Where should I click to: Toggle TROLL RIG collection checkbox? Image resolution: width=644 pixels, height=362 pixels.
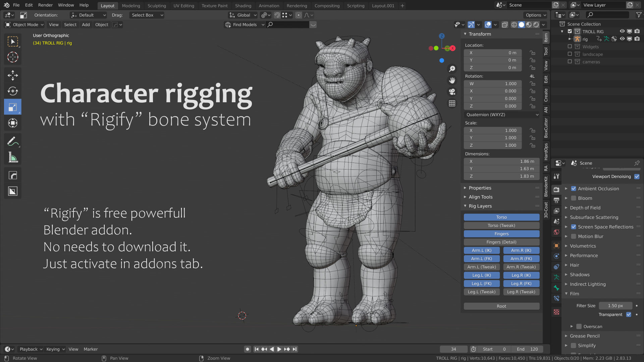pos(570,32)
